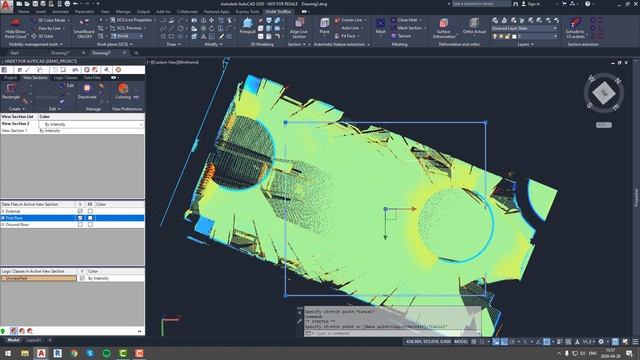Open AutoCAD from the Windows taskbar
This screenshot has height=360, width=640.
click(x=41, y=353)
